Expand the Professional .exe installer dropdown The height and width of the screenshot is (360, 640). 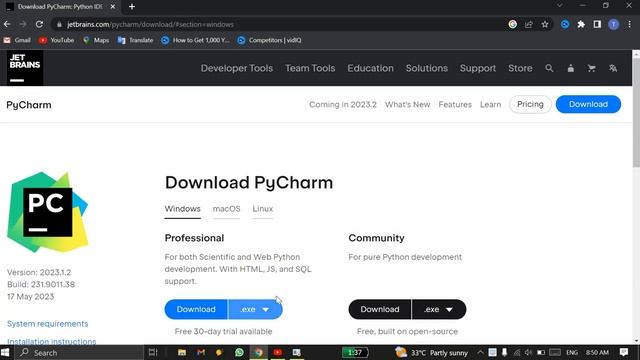click(255, 309)
